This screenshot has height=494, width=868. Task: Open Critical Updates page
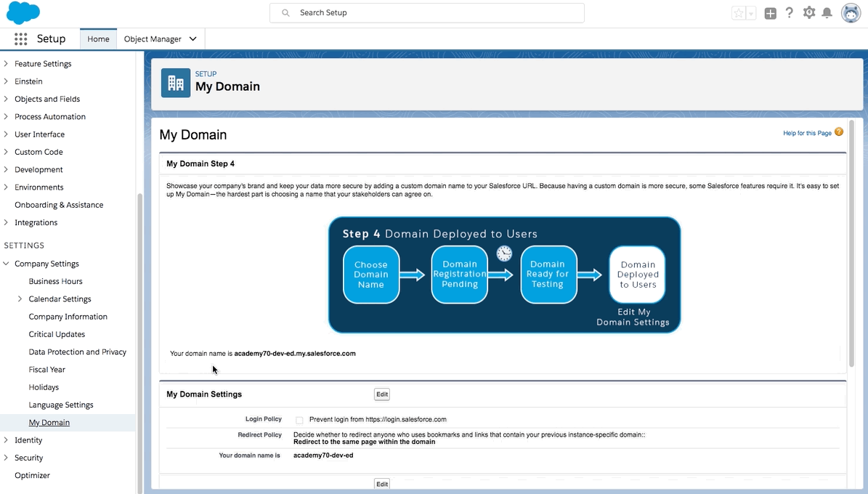coord(57,334)
